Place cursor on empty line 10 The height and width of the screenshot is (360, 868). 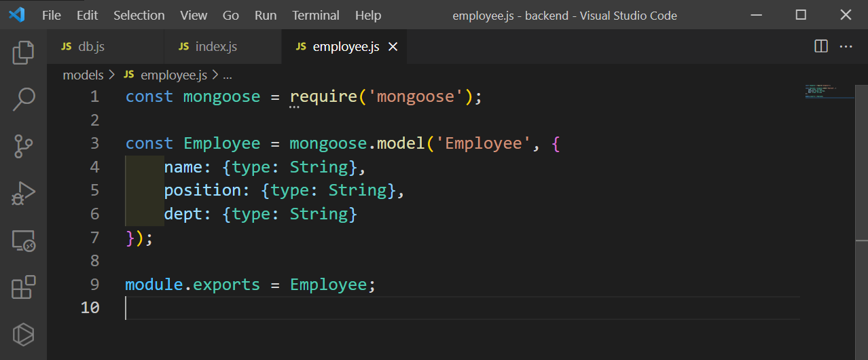coord(462,308)
